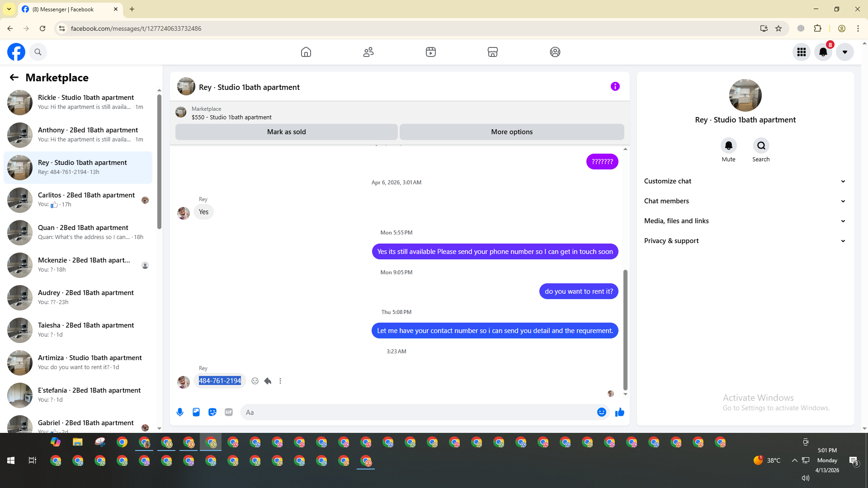Expand the Customize chat section
The height and width of the screenshot is (488, 868).
click(745, 181)
